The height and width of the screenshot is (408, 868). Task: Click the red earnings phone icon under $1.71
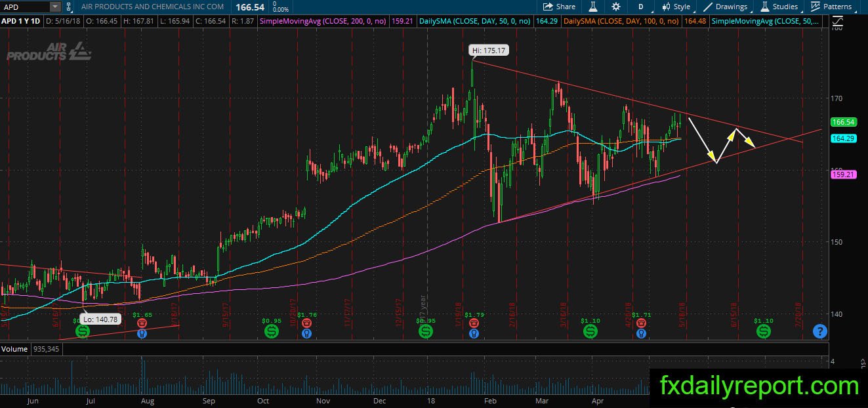pos(642,323)
